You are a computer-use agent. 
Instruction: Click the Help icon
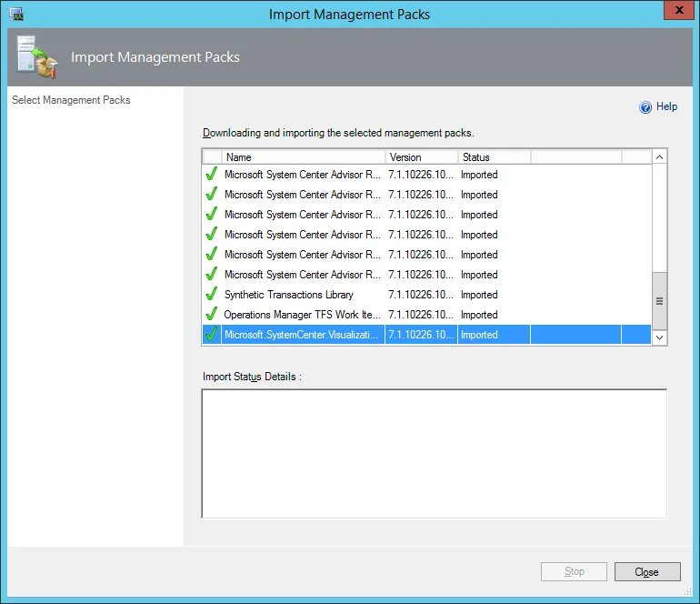tap(645, 107)
